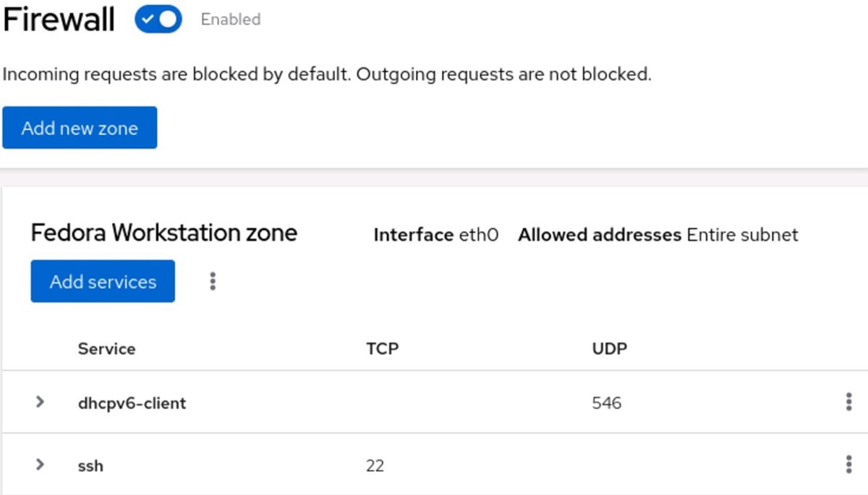Click UDP port 546 cell

point(606,403)
